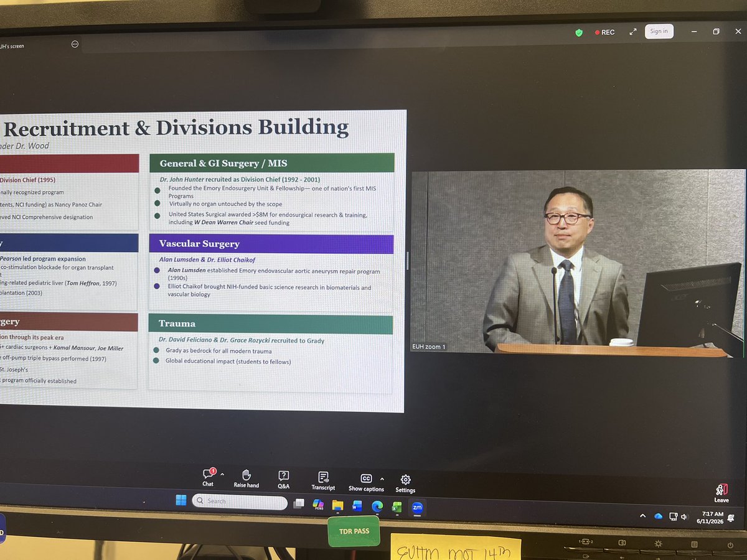The image size is (747, 560).
Task: Click the taskbar Search box
Action: (240, 502)
